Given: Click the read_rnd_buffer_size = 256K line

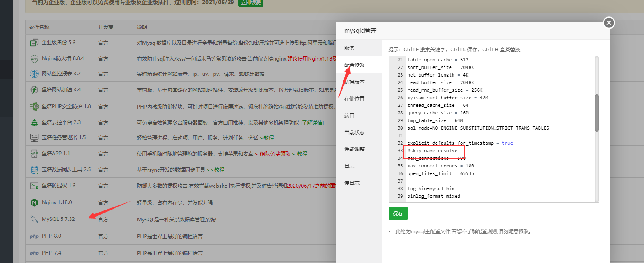Looking at the screenshot, I should point(445,90).
